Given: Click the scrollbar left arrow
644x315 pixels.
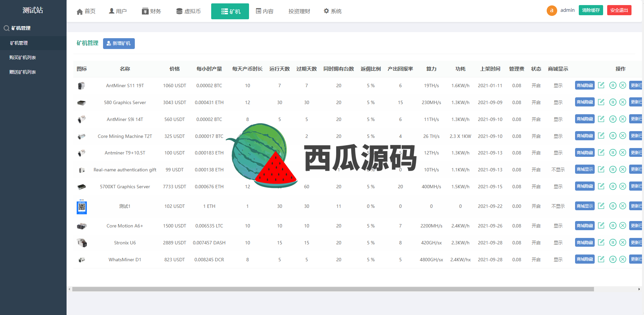Looking at the screenshot, I should pyautogui.click(x=69, y=289).
